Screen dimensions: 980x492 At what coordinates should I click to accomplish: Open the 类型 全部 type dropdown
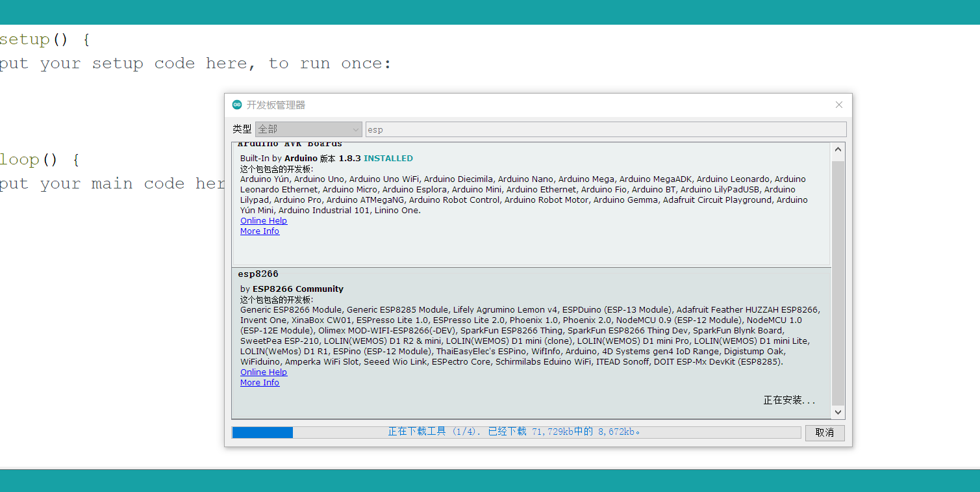(x=308, y=129)
